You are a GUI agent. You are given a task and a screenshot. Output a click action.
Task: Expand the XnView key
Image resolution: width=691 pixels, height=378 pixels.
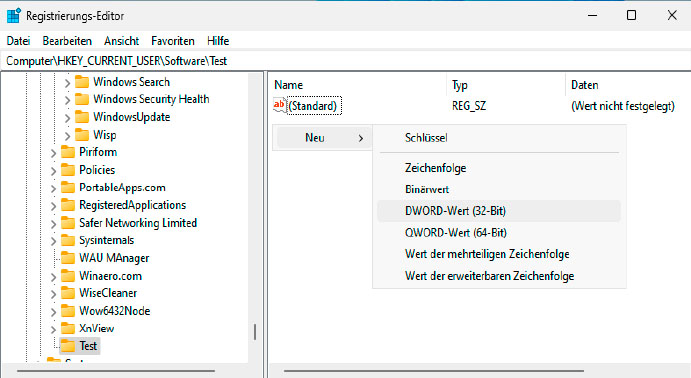[53, 330]
